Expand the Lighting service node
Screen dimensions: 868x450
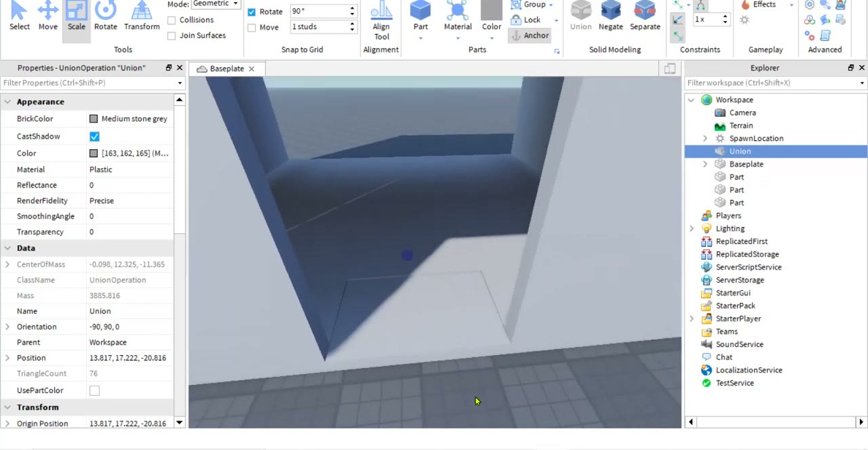(692, 228)
